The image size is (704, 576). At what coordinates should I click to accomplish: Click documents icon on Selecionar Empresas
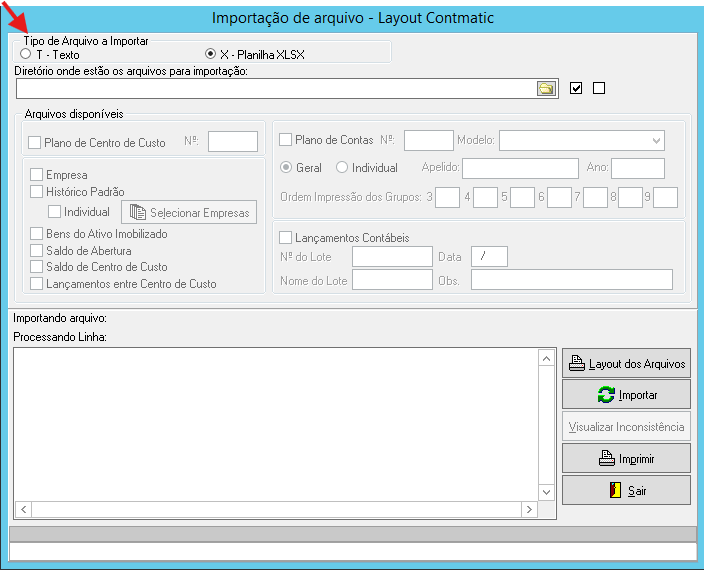click(138, 212)
